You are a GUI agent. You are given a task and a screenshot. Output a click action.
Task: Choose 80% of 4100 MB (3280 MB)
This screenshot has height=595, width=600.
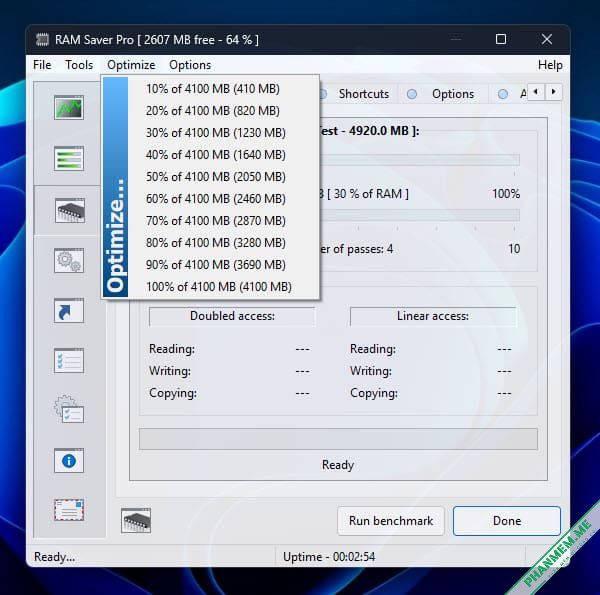coord(224,243)
